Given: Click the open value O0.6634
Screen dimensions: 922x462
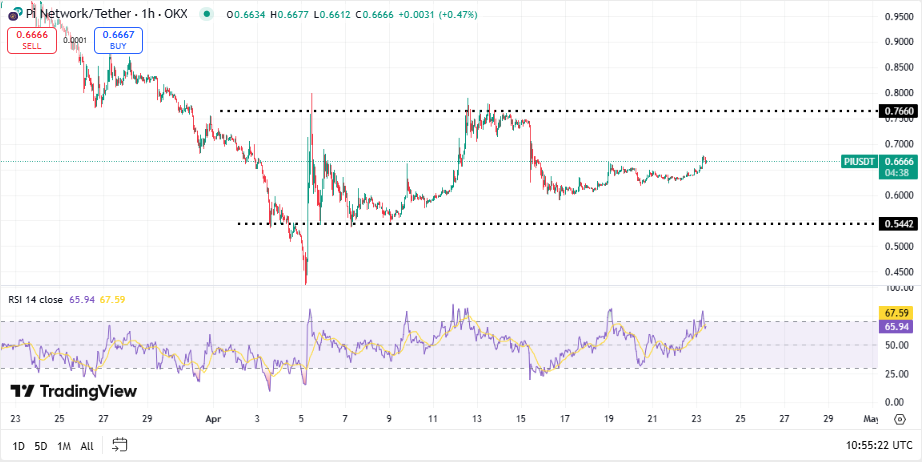Looking at the screenshot, I should pos(247,14).
